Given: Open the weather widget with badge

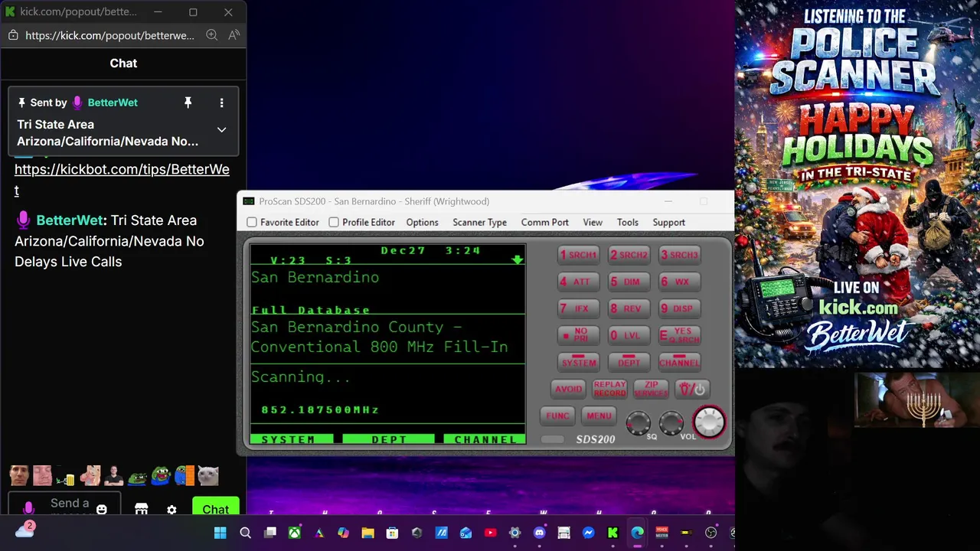Looking at the screenshot, I should tap(24, 530).
